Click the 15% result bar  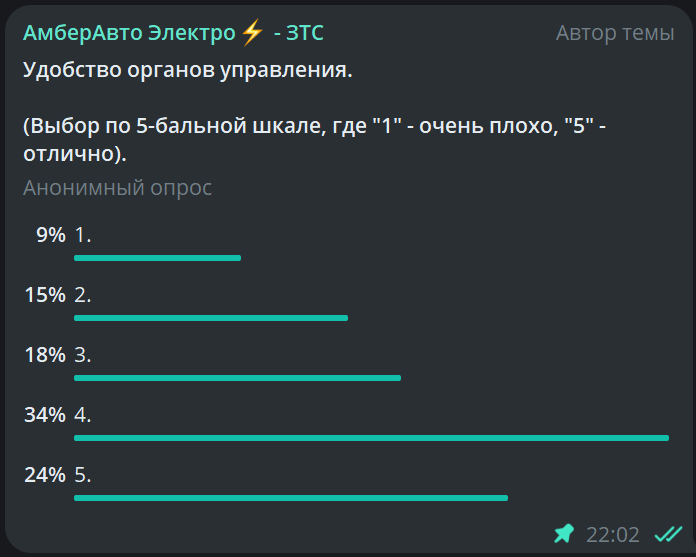211,318
